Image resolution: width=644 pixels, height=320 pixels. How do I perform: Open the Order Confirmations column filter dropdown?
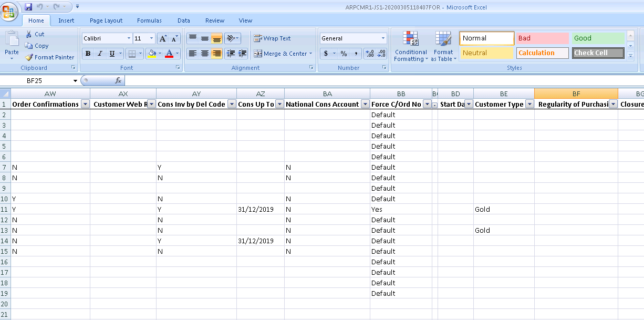pos(85,104)
